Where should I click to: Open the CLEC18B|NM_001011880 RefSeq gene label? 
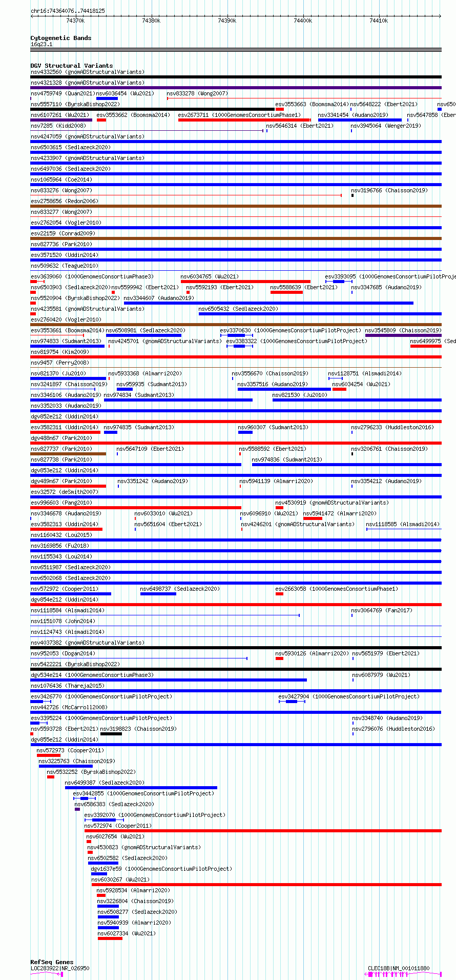(399, 968)
